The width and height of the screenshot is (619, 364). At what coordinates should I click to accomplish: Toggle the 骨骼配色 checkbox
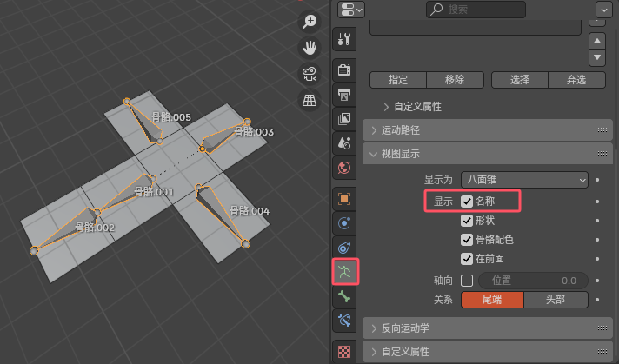point(467,240)
